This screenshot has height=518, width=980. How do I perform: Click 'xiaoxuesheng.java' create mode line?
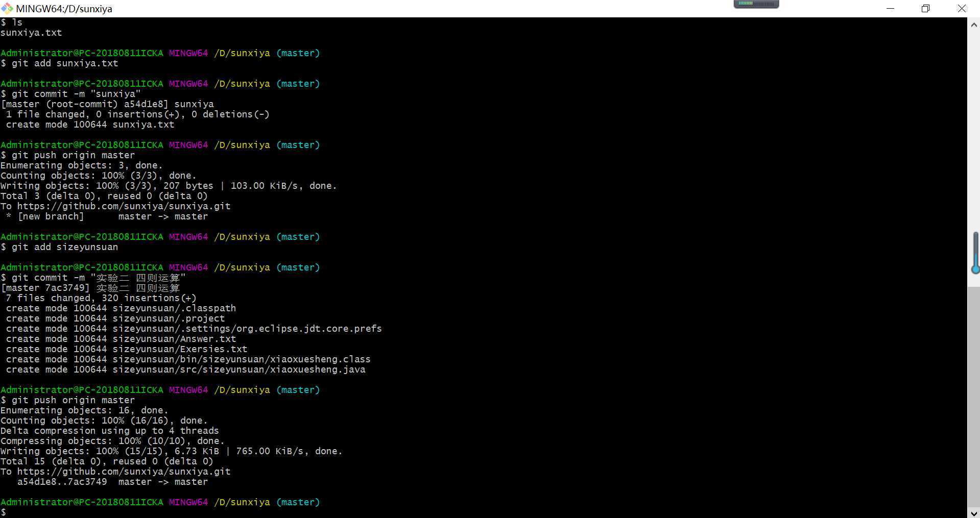[x=185, y=369]
